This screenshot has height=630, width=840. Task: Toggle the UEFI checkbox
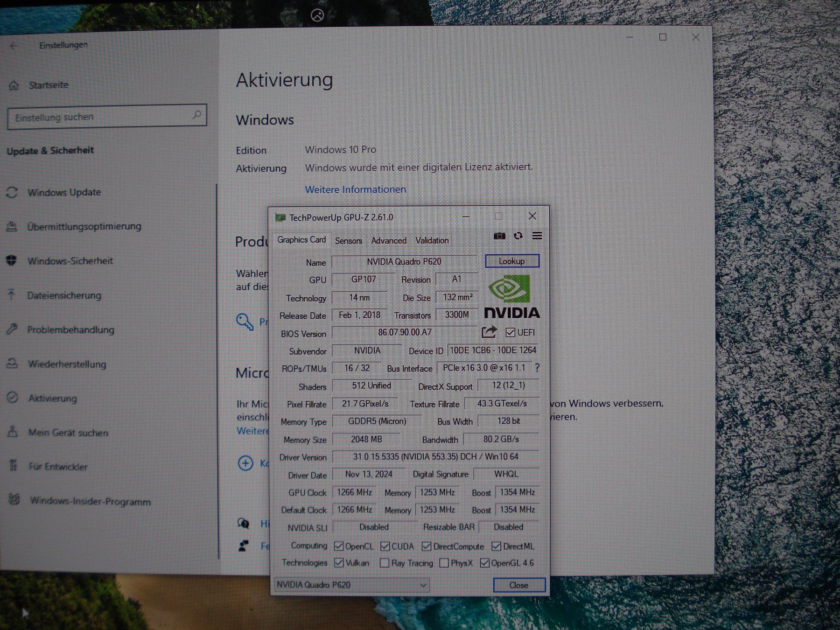click(x=511, y=332)
